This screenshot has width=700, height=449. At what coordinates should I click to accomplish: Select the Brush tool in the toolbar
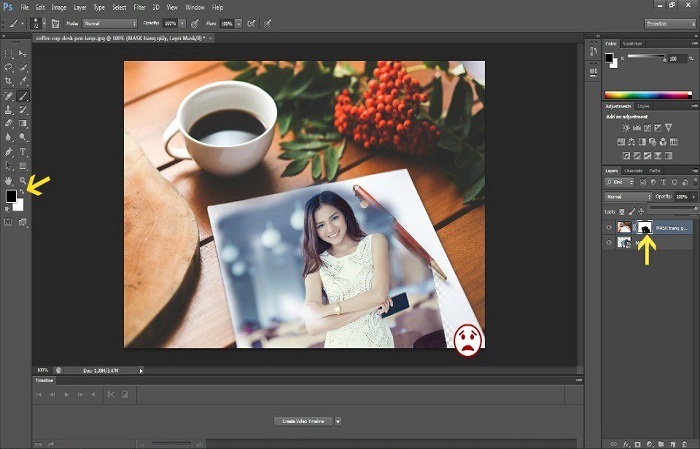(23, 96)
